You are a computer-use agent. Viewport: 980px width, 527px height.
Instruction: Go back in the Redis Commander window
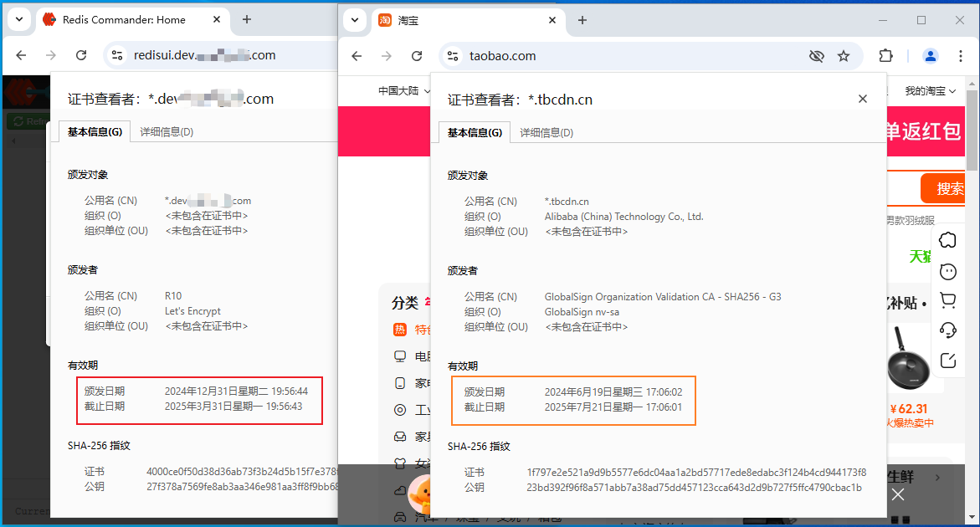click(21, 55)
